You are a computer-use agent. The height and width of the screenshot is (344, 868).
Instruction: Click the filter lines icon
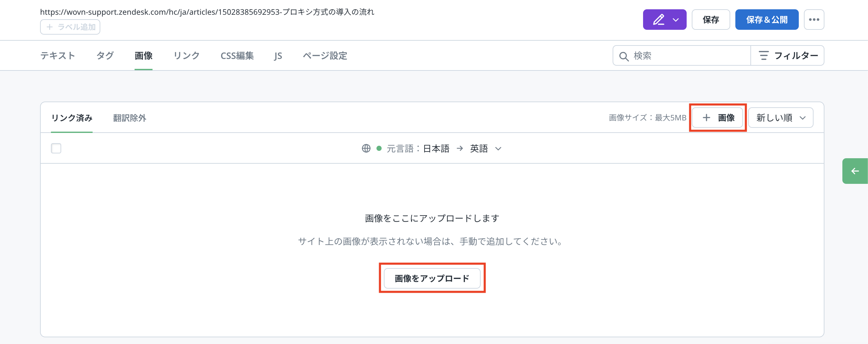763,56
